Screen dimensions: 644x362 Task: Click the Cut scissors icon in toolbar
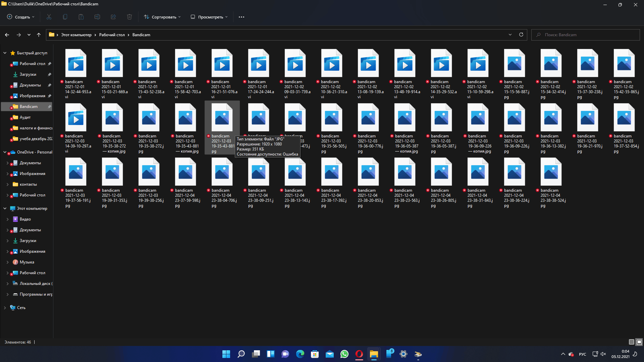click(x=49, y=17)
